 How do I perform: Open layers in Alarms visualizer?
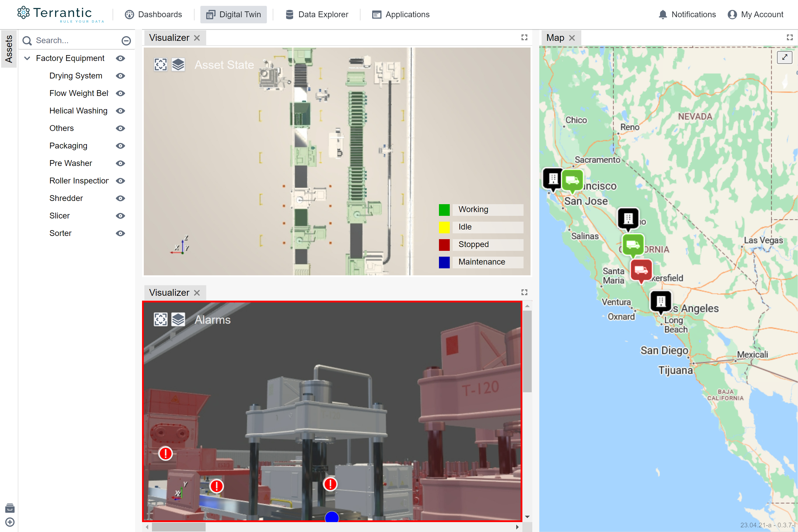[x=178, y=319]
